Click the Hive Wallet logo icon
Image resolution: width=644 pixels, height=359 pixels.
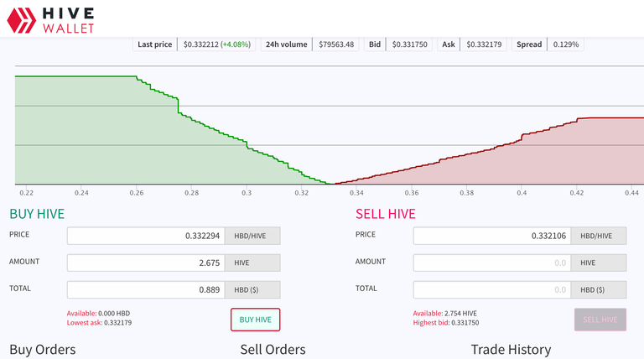[x=21, y=20]
